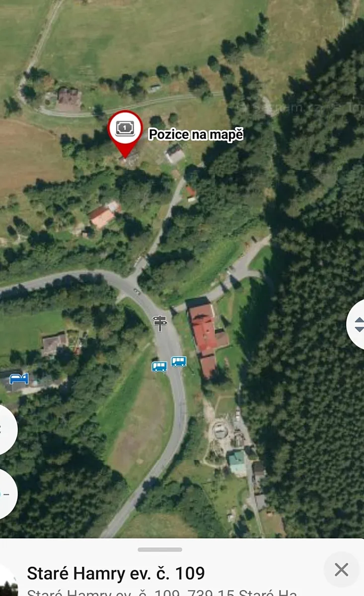Tap the blue bed accommodation icon
Screen dimensions: 364x596
tap(19, 379)
